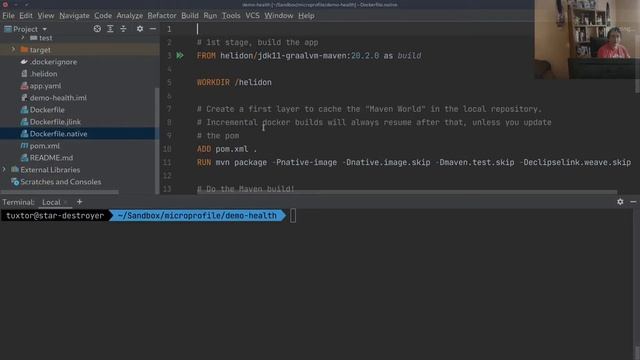Open the Run menu
The height and width of the screenshot is (360, 640).
(x=210, y=16)
